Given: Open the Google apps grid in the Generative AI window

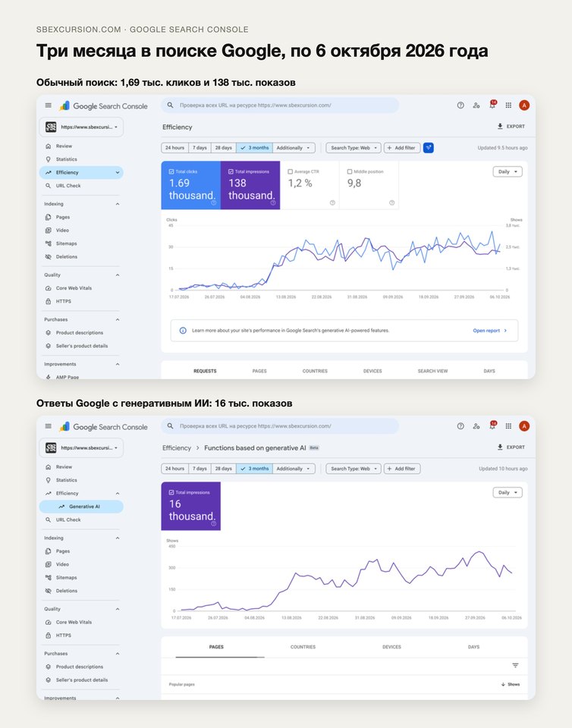Looking at the screenshot, I should point(508,426).
